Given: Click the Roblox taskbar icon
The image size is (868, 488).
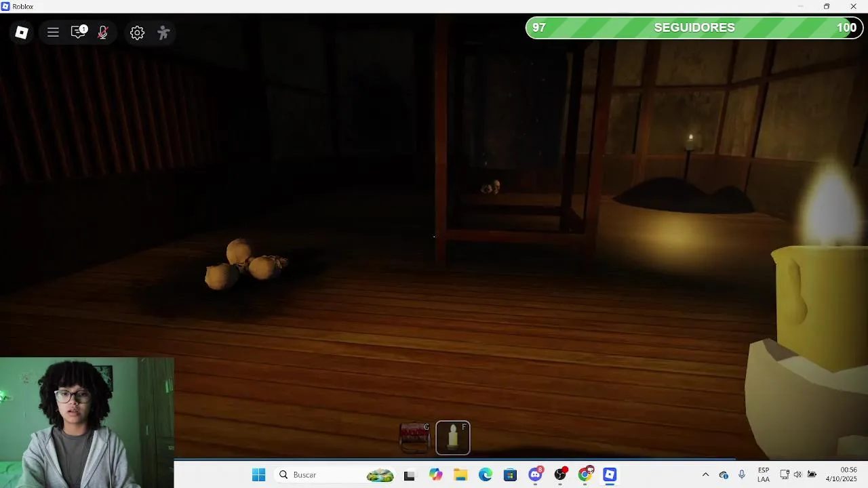Looking at the screenshot, I should tap(610, 475).
